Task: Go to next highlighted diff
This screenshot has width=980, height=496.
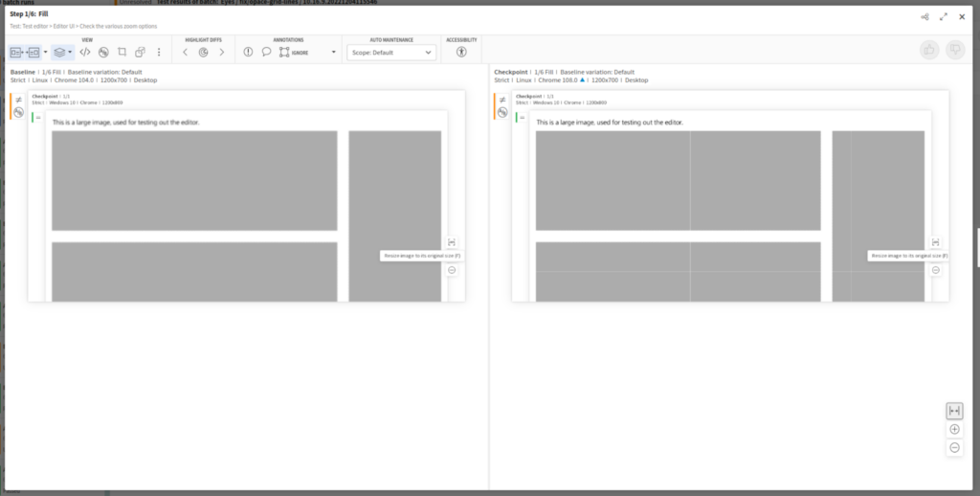Action: pos(222,52)
